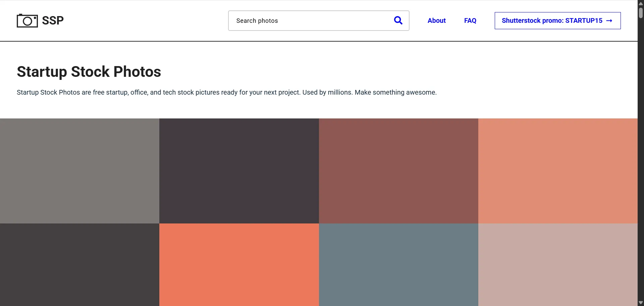This screenshot has height=306, width=644.
Task: Open the dark plum photo thumbnail
Action: tap(239, 171)
